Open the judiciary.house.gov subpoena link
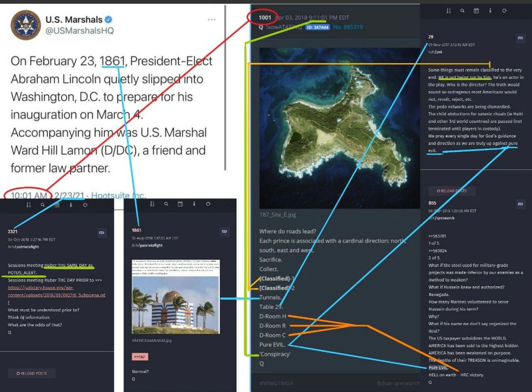 click(57, 291)
